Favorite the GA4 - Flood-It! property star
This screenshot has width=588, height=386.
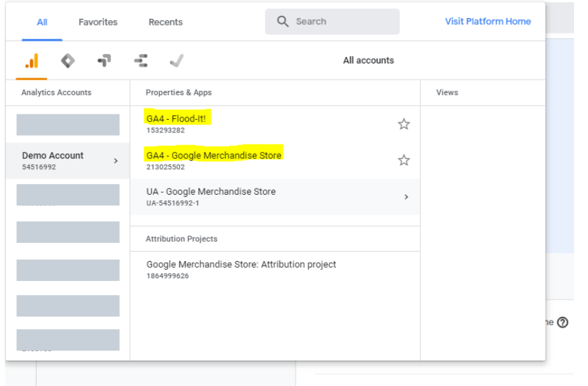404,124
